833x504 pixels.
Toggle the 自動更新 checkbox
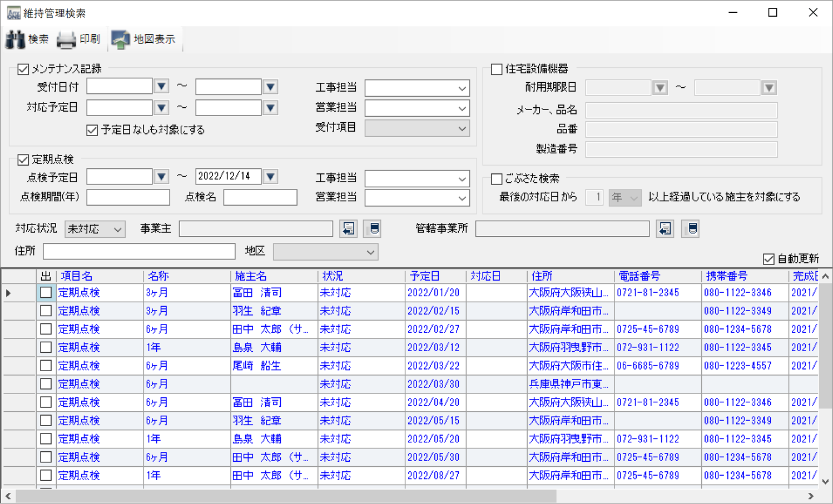(x=768, y=259)
